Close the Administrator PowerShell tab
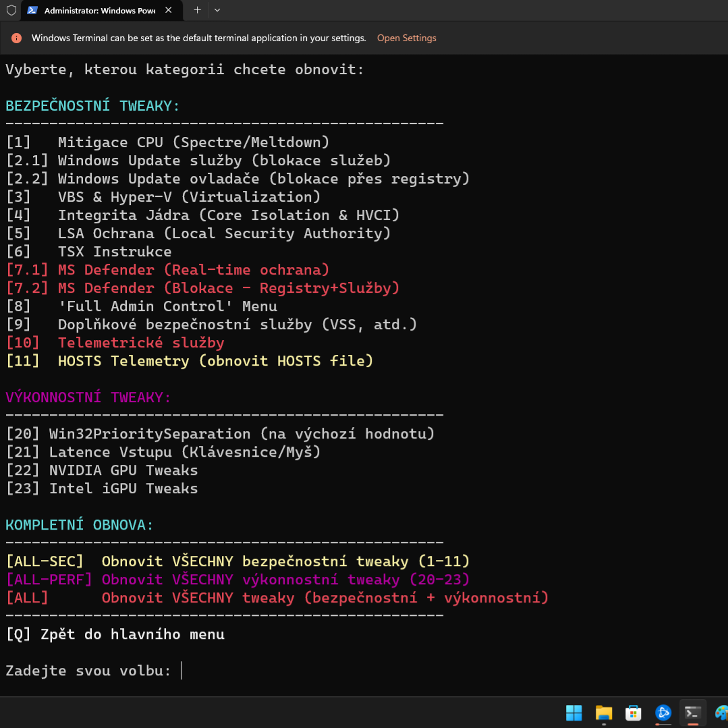Image resolution: width=728 pixels, height=728 pixels. click(169, 10)
